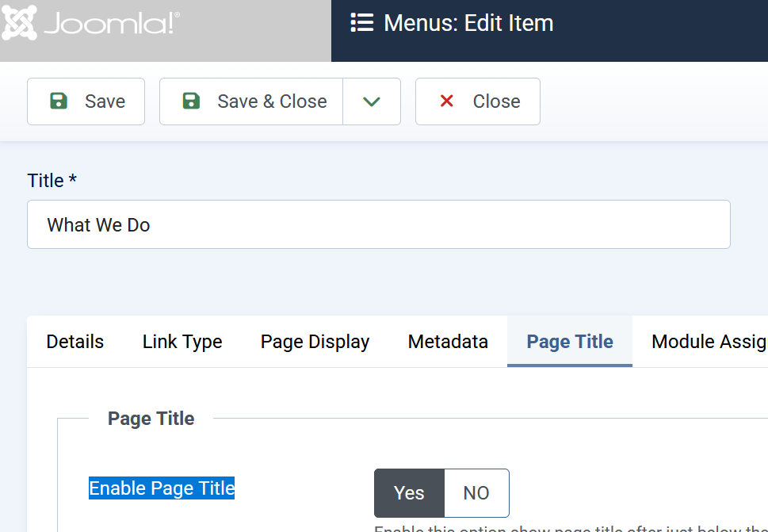768x532 pixels.
Task: Open the Link Type tab
Action: (182, 342)
